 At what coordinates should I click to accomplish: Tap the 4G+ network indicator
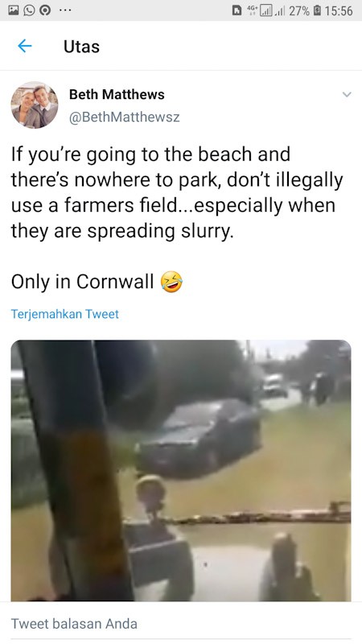click(x=250, y=10)
